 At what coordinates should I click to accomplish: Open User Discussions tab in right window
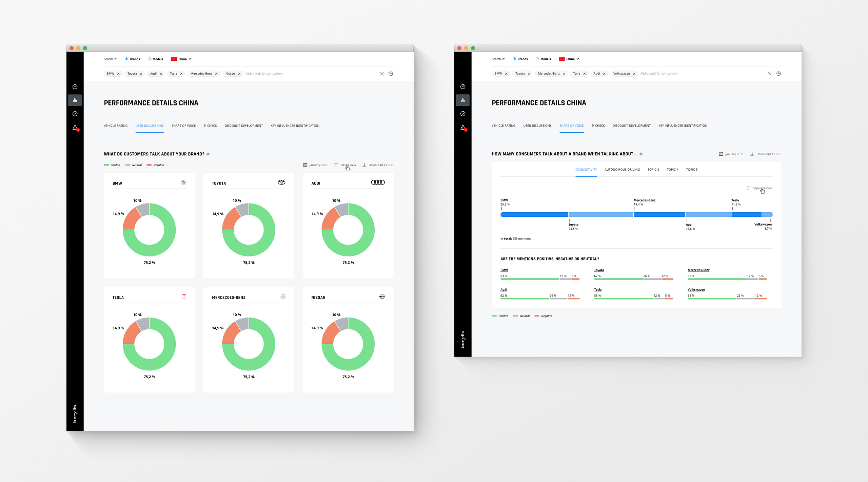pyautogui.click(x=537, y=126)
